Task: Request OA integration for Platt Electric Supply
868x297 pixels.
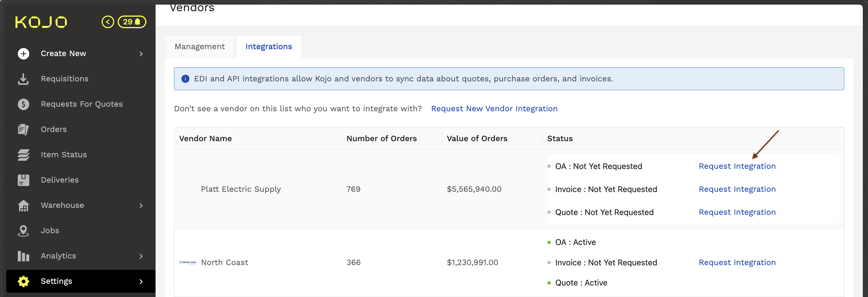Action: 737,166
